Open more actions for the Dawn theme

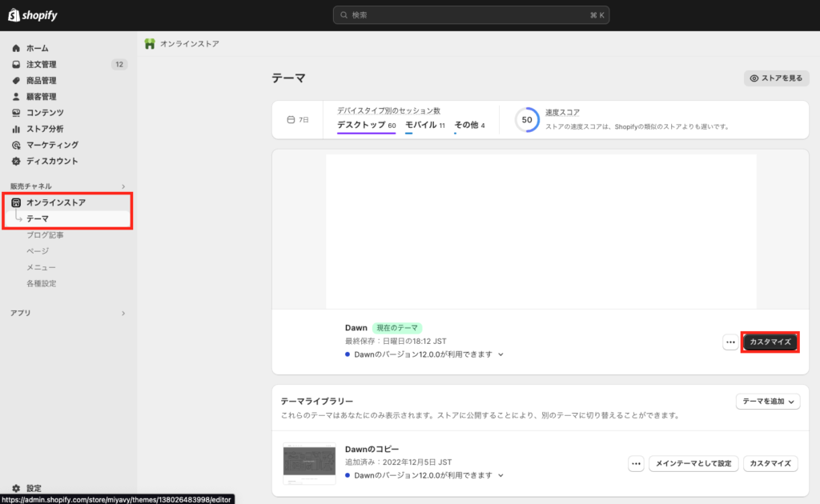click(730, 342)
